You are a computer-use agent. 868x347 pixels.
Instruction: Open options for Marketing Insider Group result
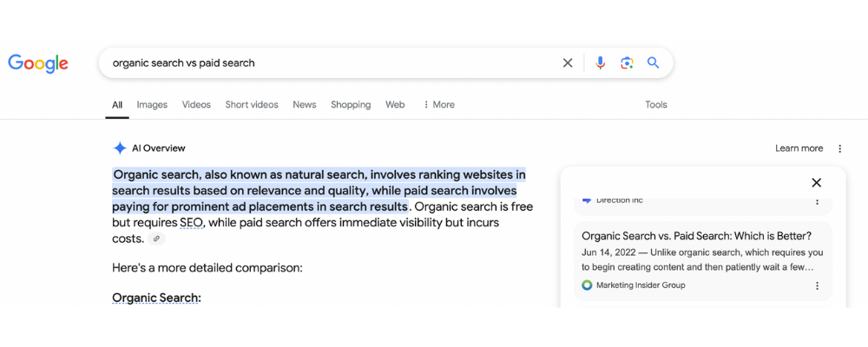click(x=816, y=285)
